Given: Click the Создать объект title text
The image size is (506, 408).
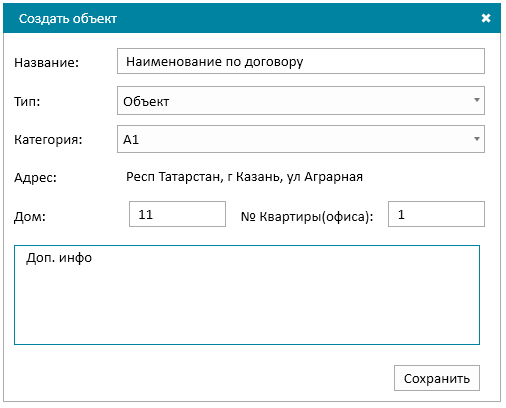Looking at the screenshot, I should pos(68,19).
